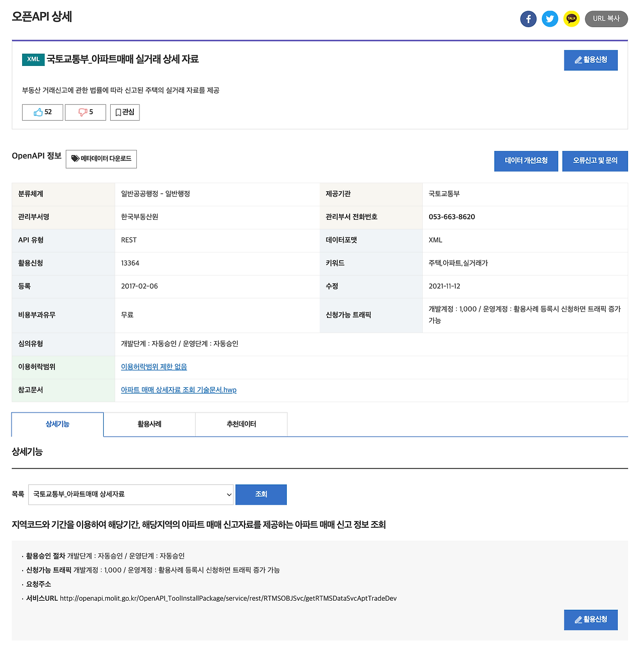
Task: Switch to the 활용사례 tab
Action: click(149, 424)
